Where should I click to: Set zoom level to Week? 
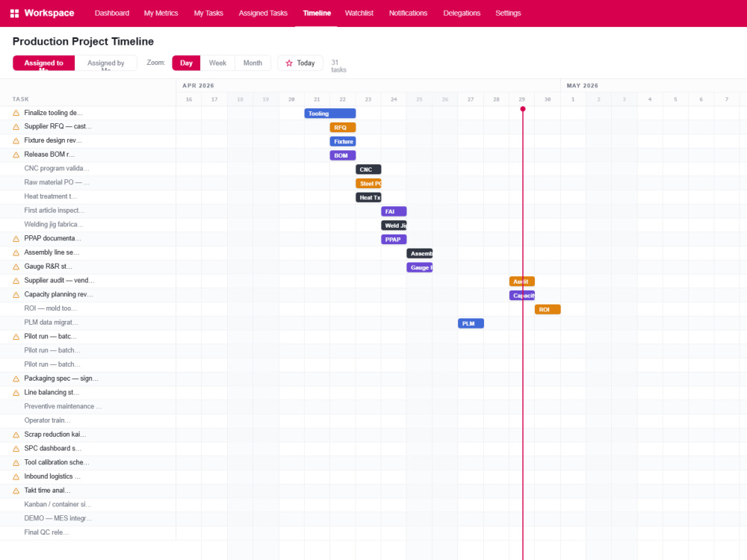point(217,63)
